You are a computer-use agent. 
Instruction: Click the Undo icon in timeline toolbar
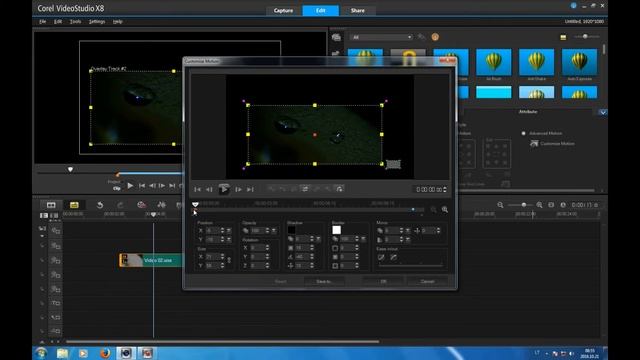pyautogui.click(x=100, y=205)
